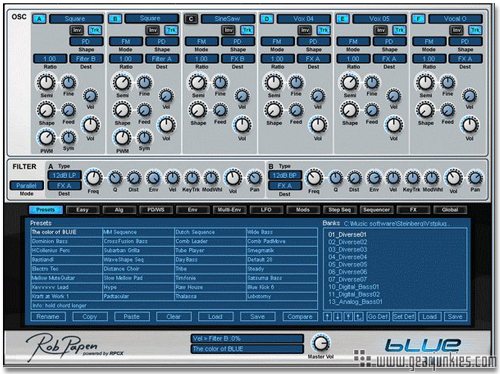Open Filter A Type menu 12dB LP
This screenshot has height=374, width=500.
tap(64, 175)
